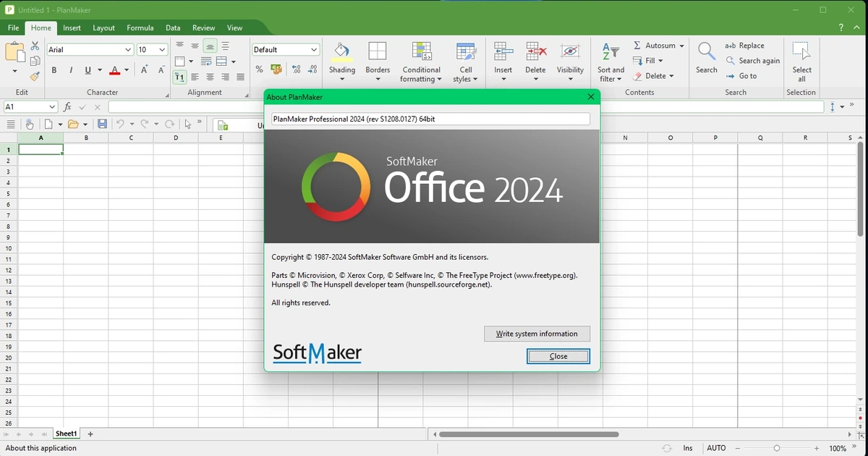Image resolution: width=868 pixels, height=456 pixels.
Task: Apply currency format with coins icon
Action: pos(276,69)
